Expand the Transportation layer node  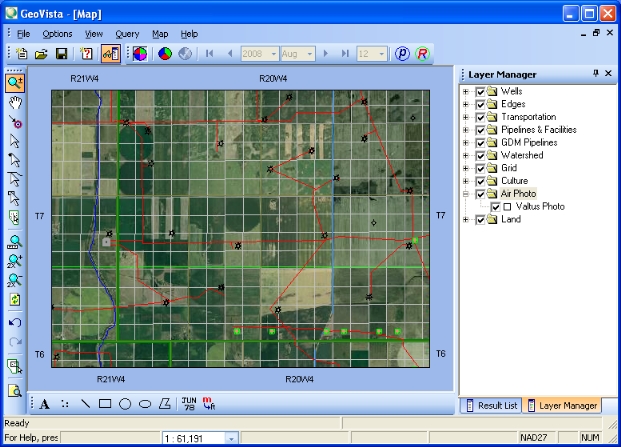(466, 117)
